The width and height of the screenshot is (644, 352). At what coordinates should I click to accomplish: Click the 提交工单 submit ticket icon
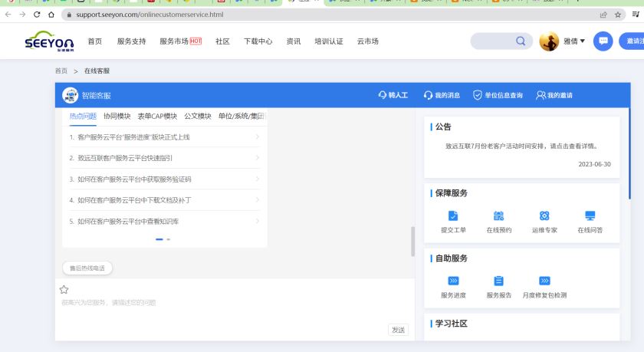click(x=453, y=216)
